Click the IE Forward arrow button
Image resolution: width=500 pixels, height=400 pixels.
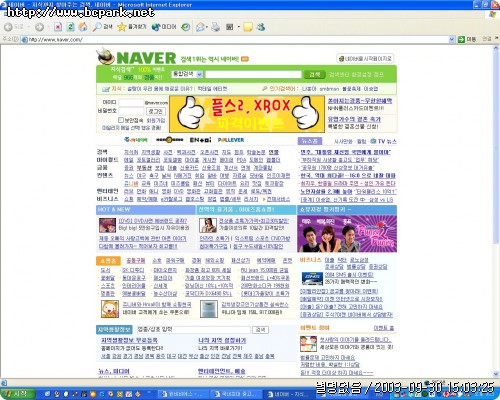pos(39,27)
